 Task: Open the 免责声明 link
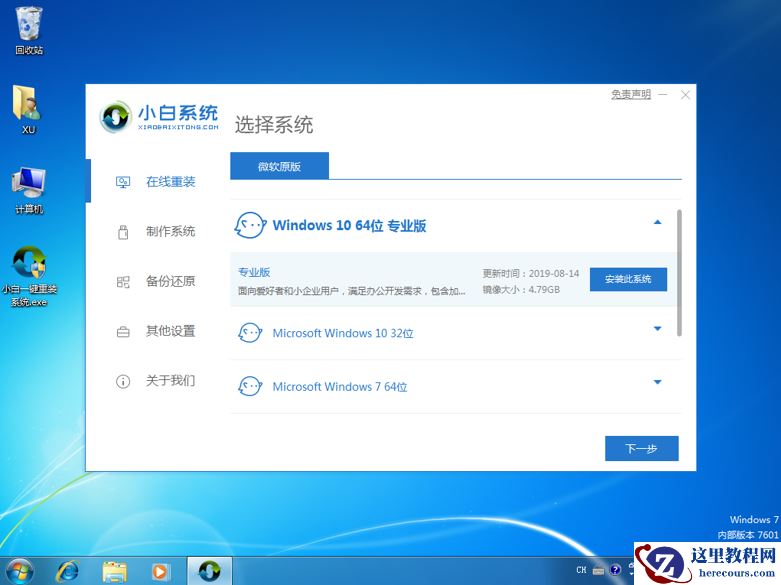[x=631, y=95]
